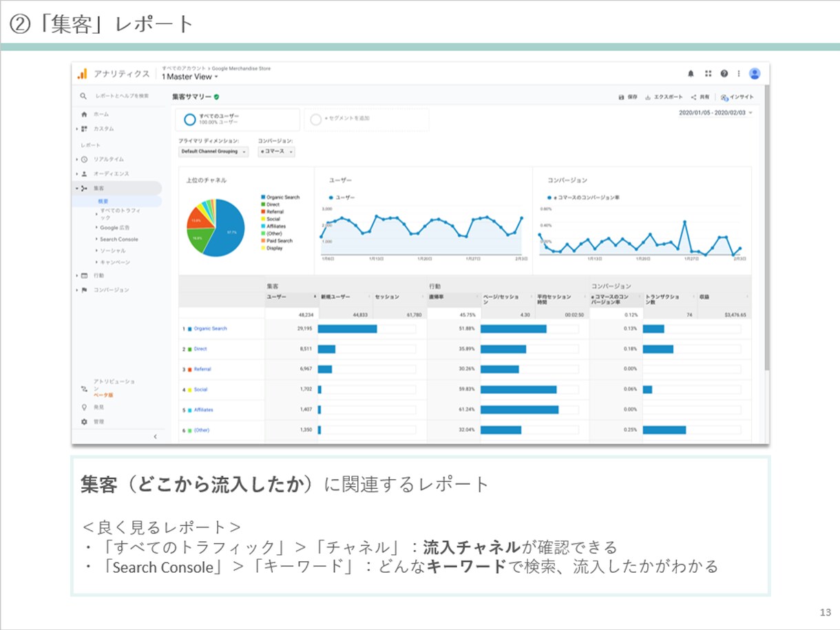This screenshot has height=630, width=840.
Task: Click the 集客 acquisition branch icon
Action: coord(84,188)
